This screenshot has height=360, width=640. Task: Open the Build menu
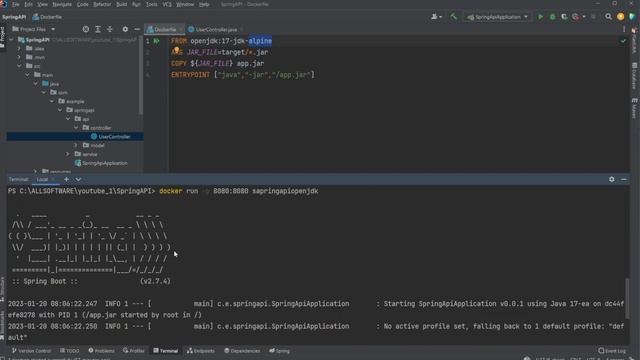(x=122, y=4)
